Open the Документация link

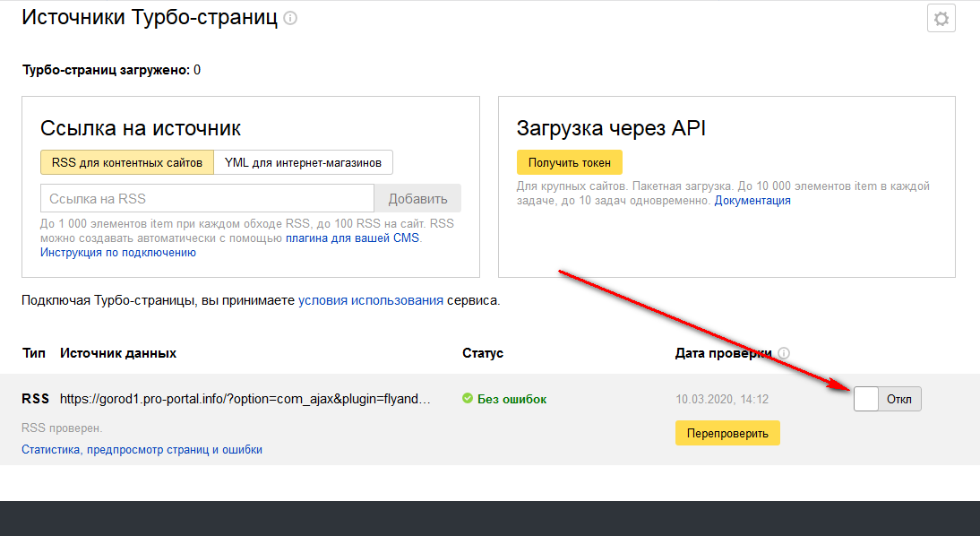point(752,201)
